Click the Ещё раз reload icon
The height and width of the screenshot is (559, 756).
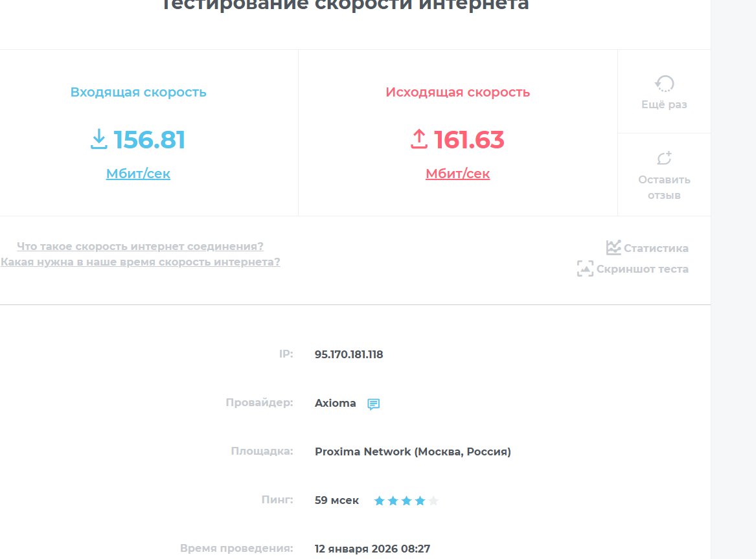coord(664,84)
